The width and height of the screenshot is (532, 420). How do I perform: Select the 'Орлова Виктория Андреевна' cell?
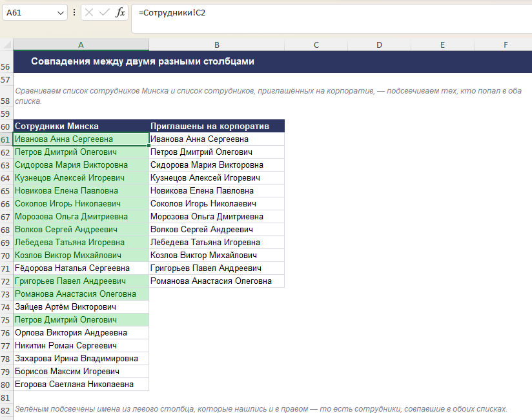(81, 333)
